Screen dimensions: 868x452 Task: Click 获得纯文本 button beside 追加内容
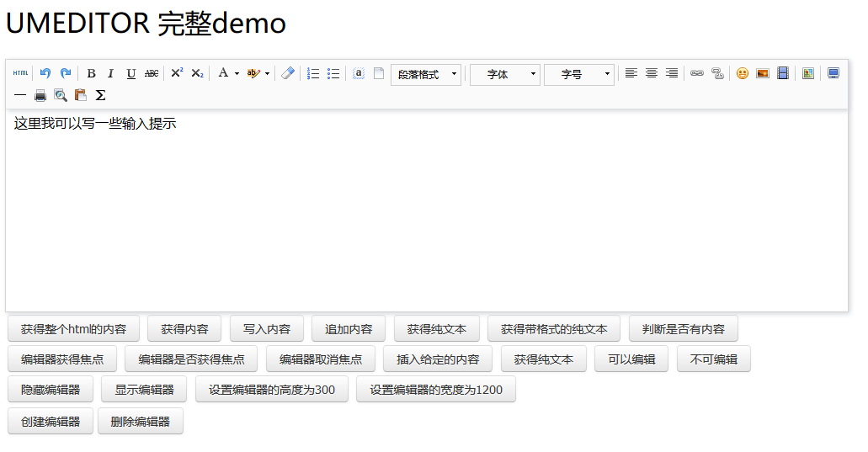coord(436,328)
